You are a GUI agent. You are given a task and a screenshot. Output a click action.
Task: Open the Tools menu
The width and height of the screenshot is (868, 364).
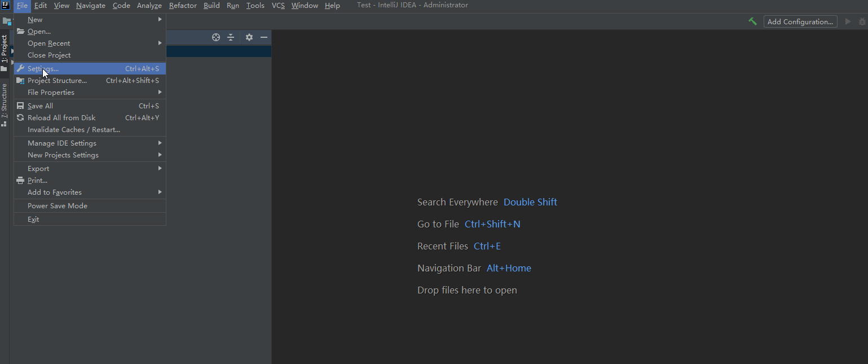(255, 6)
